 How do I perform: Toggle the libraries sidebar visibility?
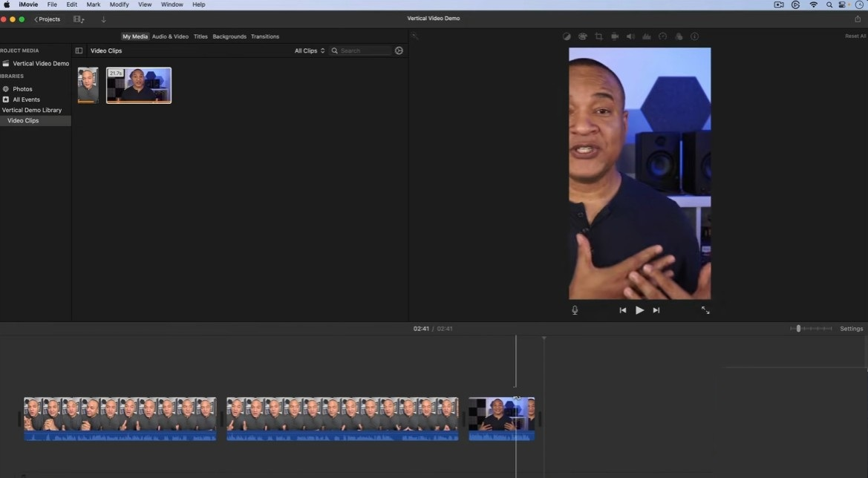click(79, 51)
